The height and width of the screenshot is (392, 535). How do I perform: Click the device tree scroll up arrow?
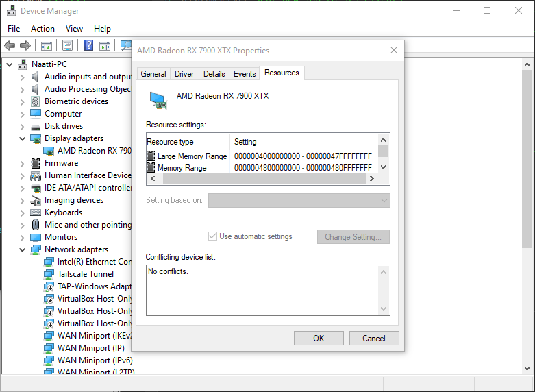[527, 64]
